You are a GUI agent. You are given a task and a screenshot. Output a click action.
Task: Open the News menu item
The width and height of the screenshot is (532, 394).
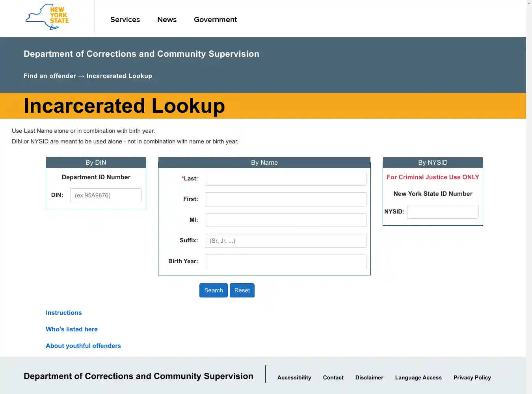(x=167, y=20)
